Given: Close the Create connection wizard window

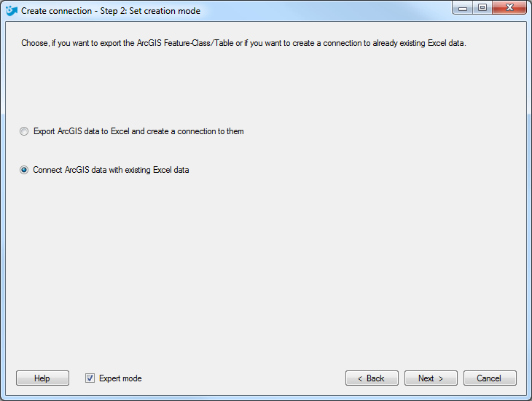Looking at the screenshot, I should pos(509,8).
